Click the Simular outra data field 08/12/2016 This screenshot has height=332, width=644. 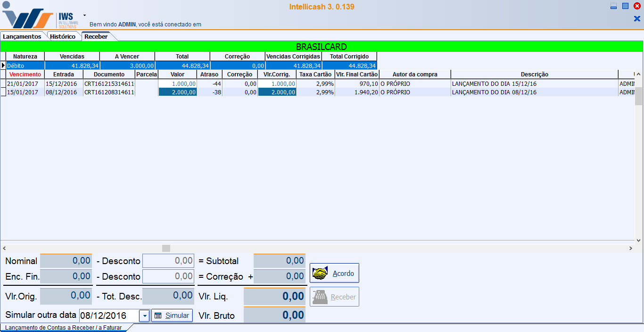coord(109,315)
